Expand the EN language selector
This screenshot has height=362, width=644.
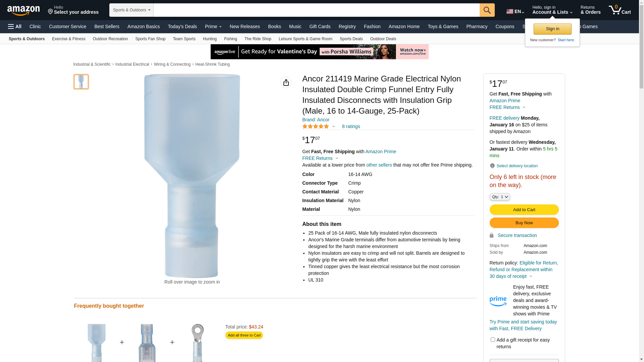point(515,11)
